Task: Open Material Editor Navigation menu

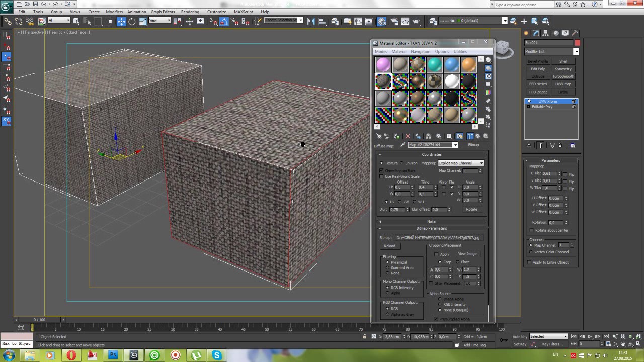Action: tap(420, 51)
